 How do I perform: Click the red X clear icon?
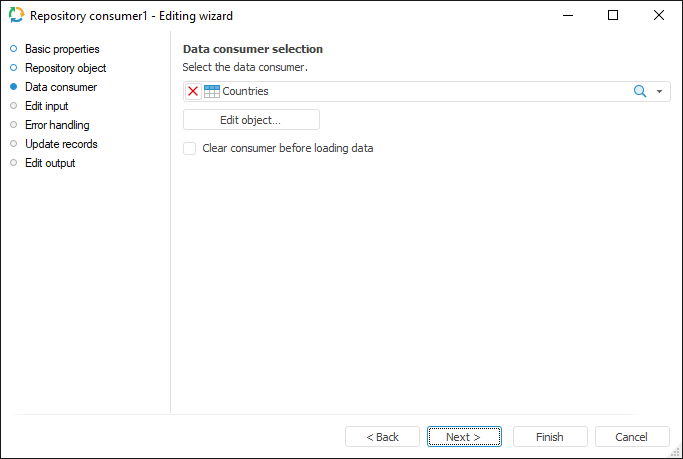click(193, 91)
